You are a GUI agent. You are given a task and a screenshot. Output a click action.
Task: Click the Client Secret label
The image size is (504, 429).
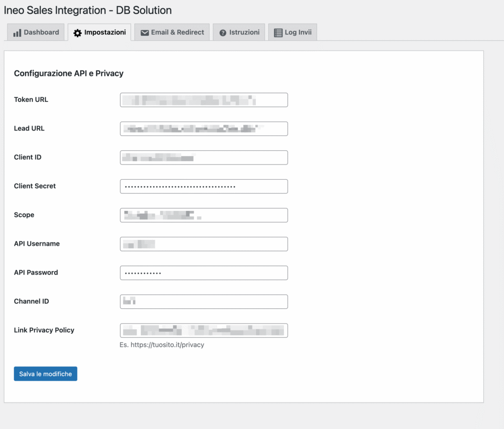click(35, 186)
